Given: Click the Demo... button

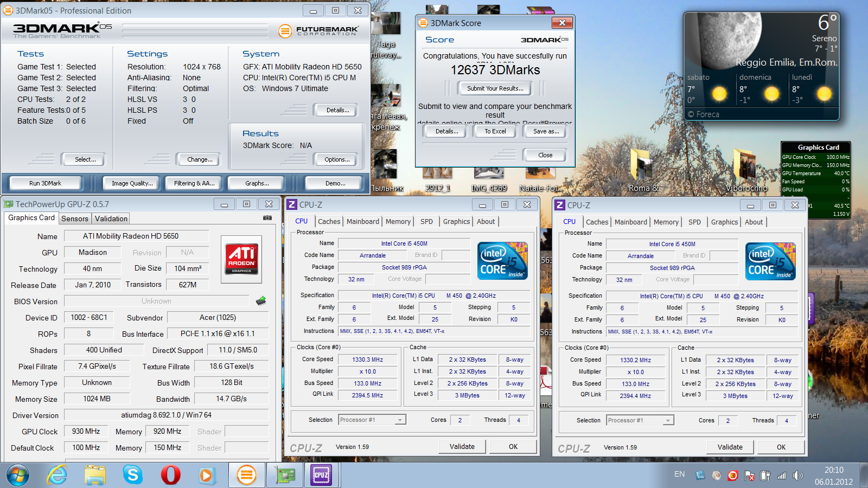Looking at the screenshot, I should click(x=335, y=183).
